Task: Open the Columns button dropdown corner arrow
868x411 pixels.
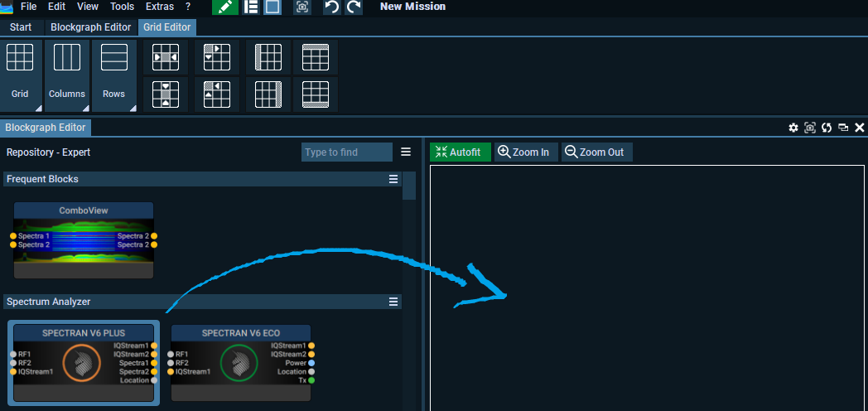Action: (85, 108)
